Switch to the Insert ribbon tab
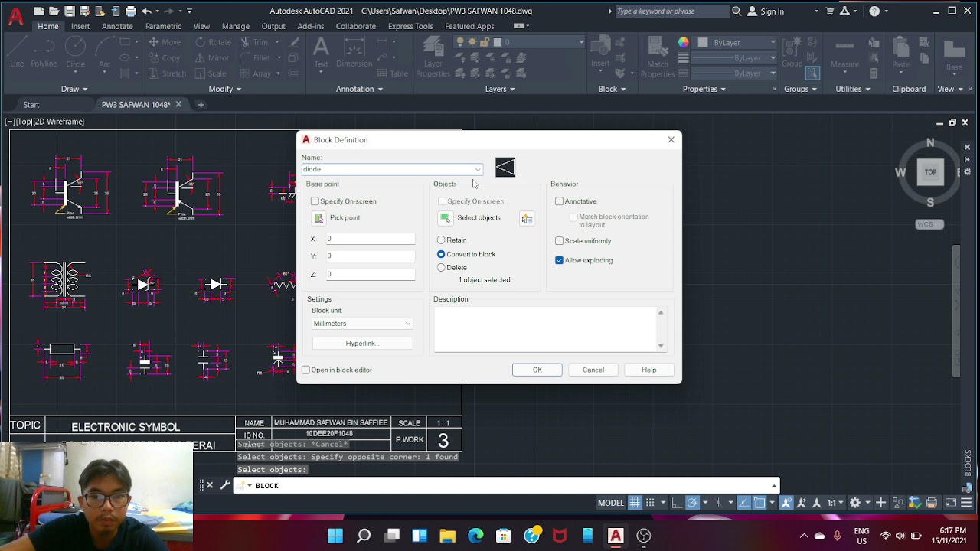This screenshot has height=551, width=980. point(80,26)
